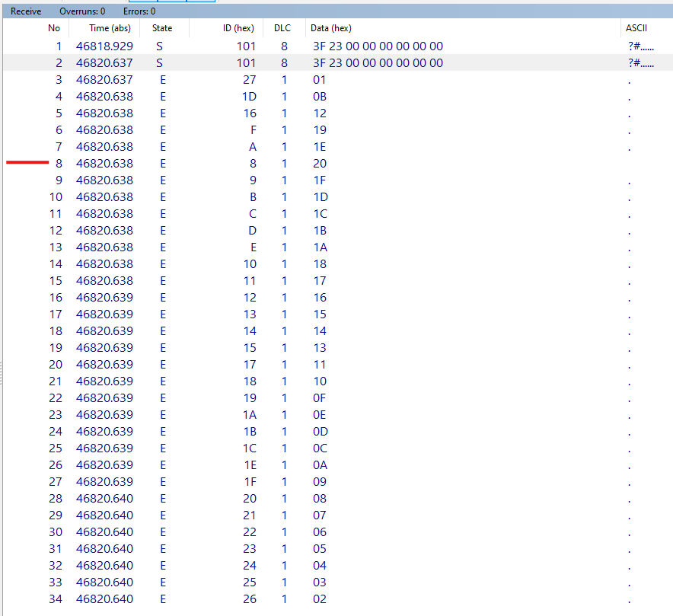
Task: Click the DLC column header
Action: (282, 28)
